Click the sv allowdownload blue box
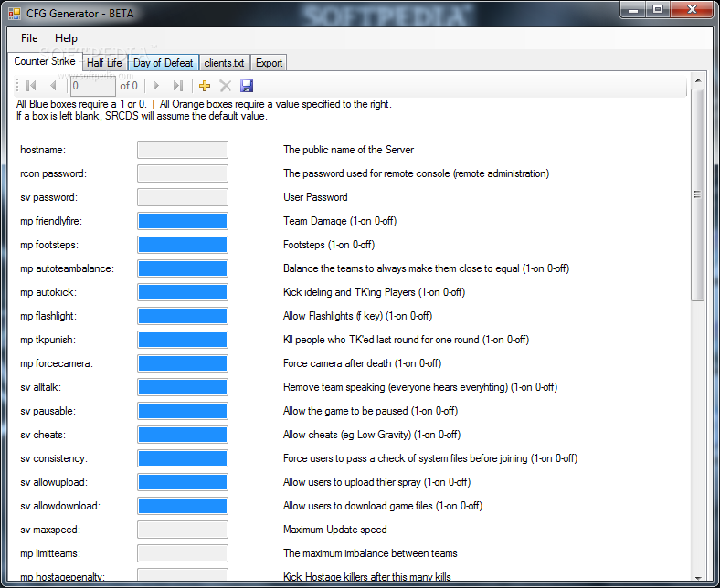This screenshot has width=720, height=588. 183,506
